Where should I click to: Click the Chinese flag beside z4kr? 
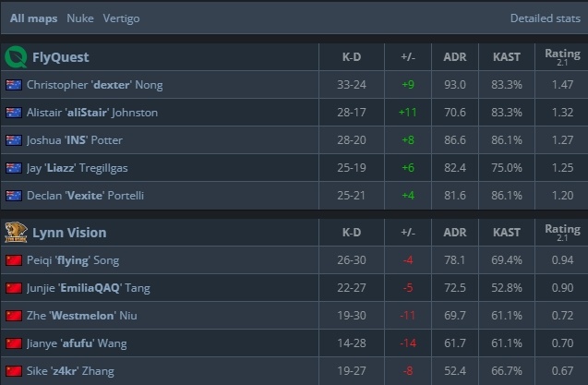(x=14, y=371)
